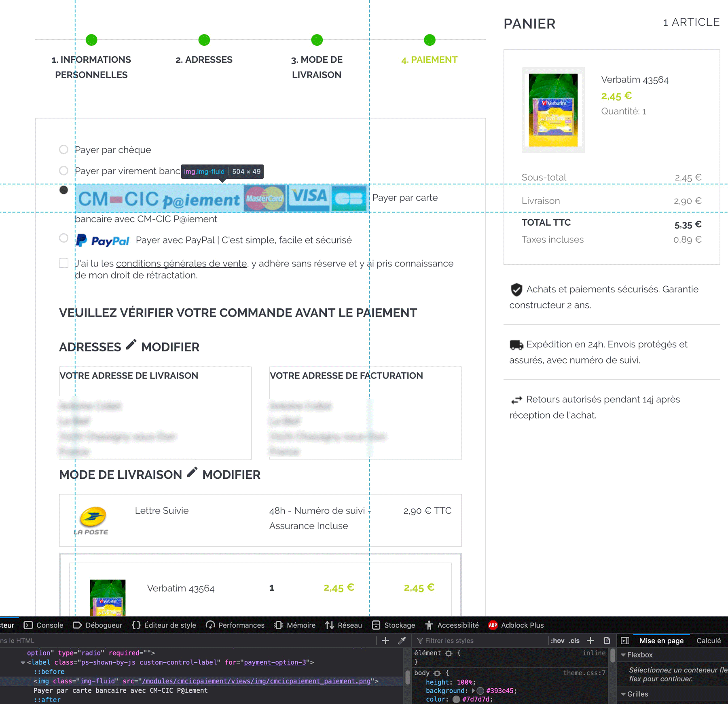Add a new CSS rule with plus icon
The width and height of the screenshot is (728, 704).
590,641
